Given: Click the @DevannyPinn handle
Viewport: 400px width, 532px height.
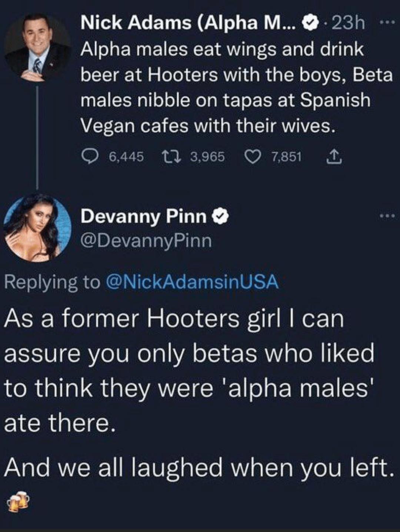Looking at the screenshot, I should tap(146, 241).
